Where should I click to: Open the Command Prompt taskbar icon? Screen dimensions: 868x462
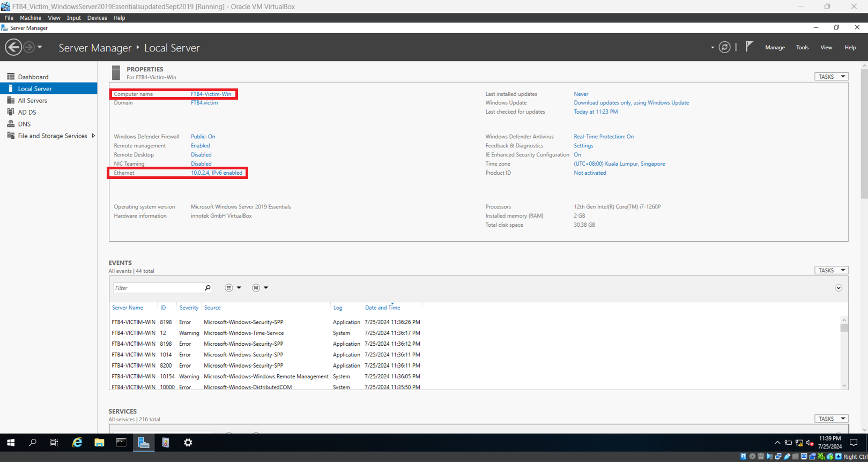tap(122, 442)
